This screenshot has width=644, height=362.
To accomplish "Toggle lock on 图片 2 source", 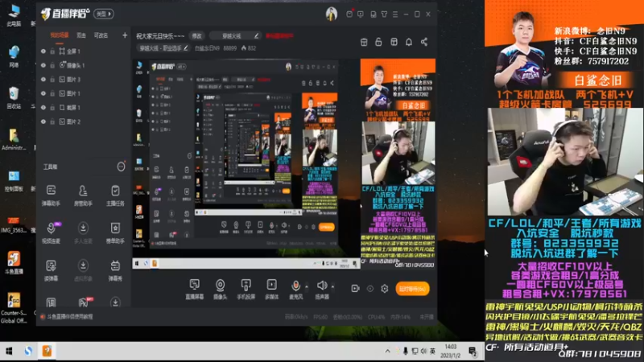I will point(52,121).
